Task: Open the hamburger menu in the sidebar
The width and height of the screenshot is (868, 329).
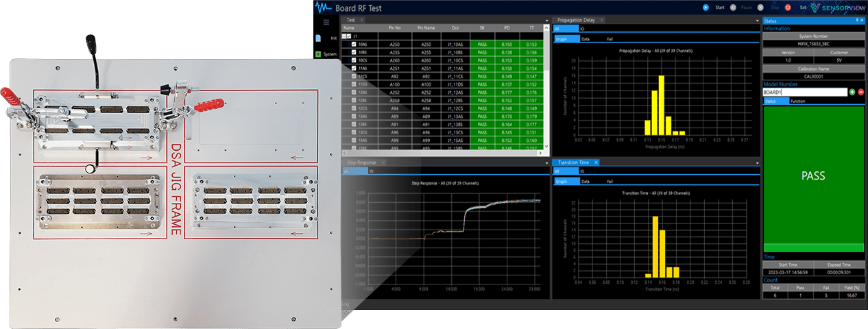Action: pos(326,22)
